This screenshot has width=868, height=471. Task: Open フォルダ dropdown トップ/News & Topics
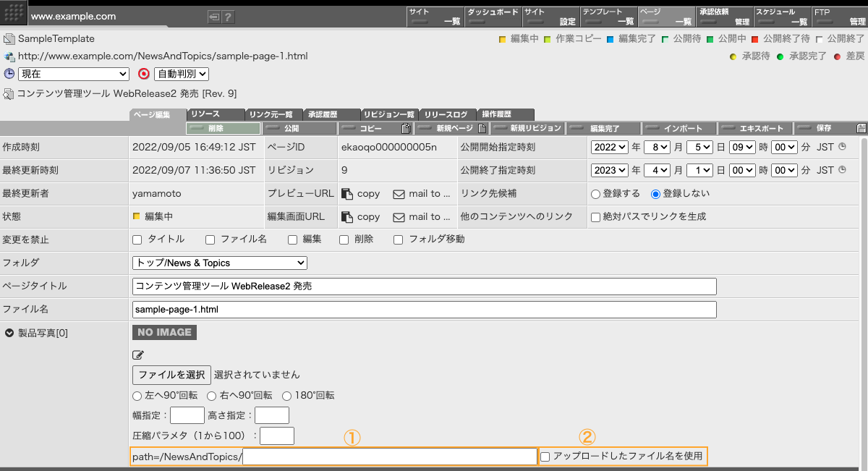coord(220,263)
